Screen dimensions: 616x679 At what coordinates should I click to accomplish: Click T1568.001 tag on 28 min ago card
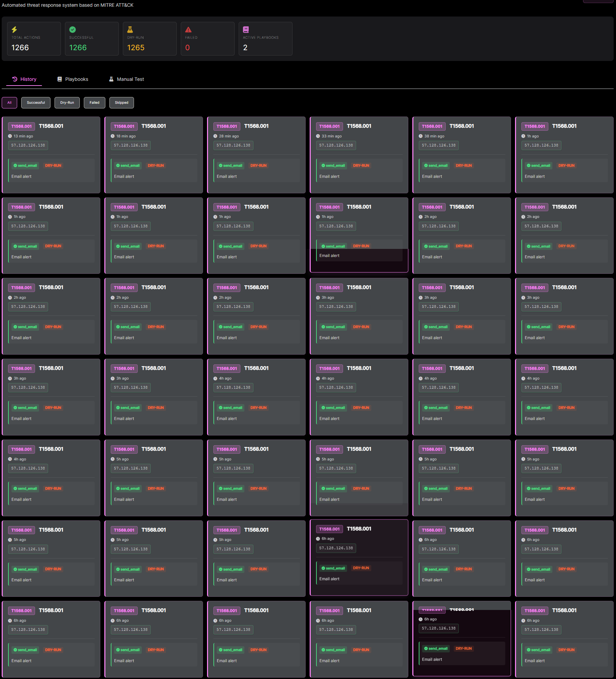coord(227,126)
